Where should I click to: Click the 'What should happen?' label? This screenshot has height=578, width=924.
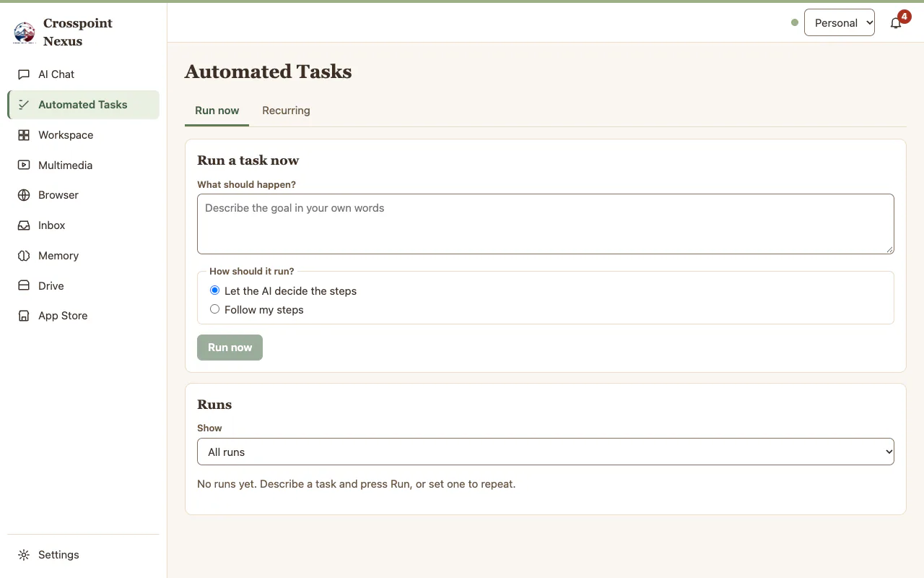coord(246,185)
